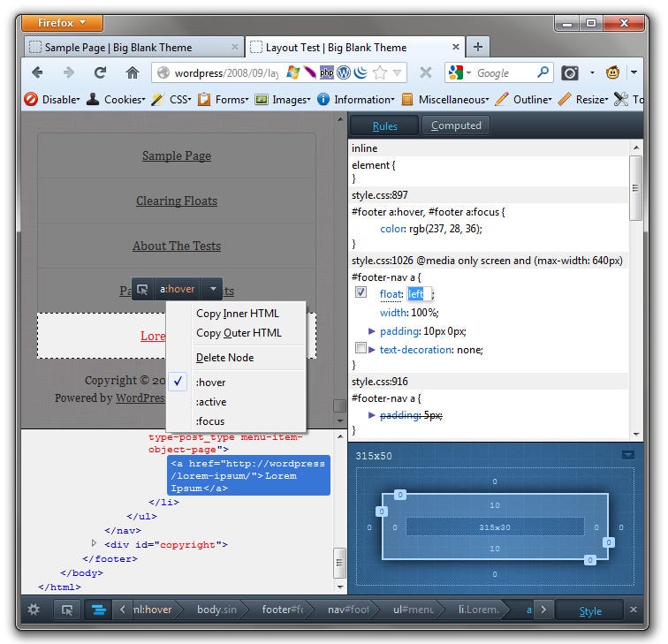
Task: Switch to the Computed tab
Action: [x=456, y=125]
